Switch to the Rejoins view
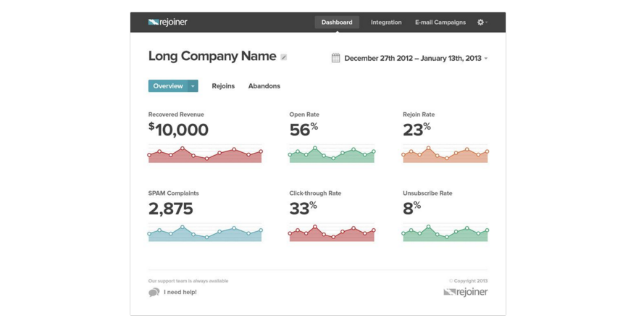The width and height of the screenshot is (644, 326). click(223, 86)
